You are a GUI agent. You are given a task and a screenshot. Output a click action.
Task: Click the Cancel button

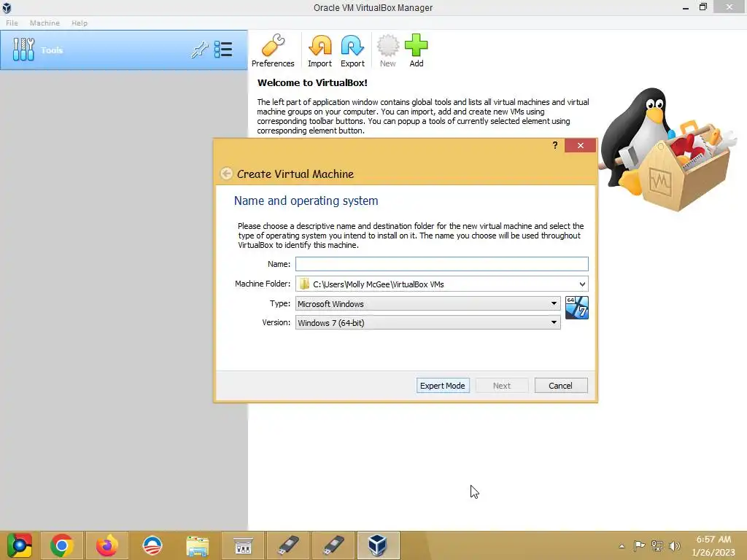(561, 385)
